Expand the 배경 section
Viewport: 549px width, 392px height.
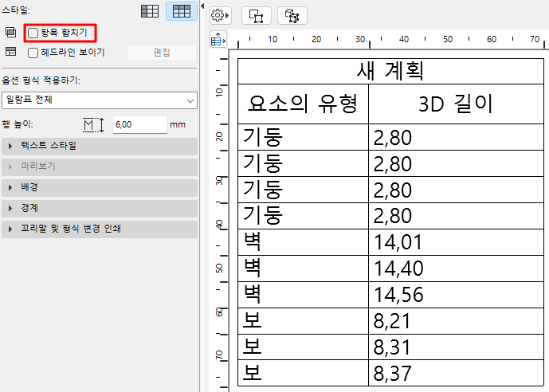click(x=100, y=187)
